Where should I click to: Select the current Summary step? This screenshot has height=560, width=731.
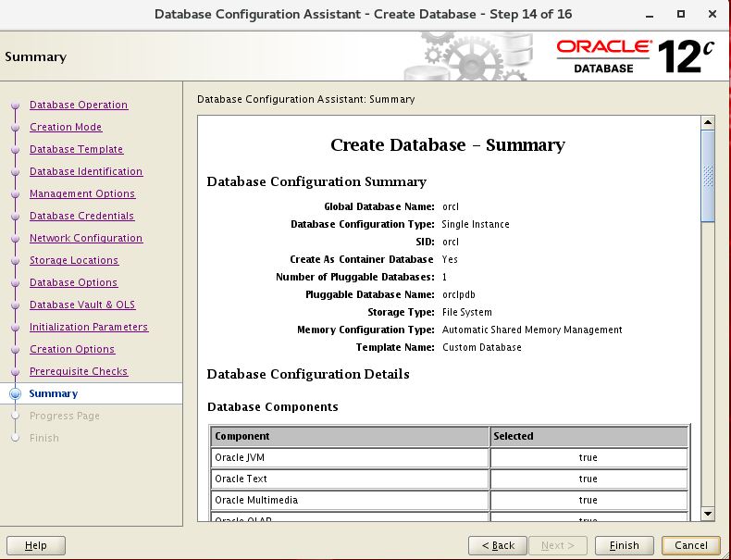(x=53, y=393)
